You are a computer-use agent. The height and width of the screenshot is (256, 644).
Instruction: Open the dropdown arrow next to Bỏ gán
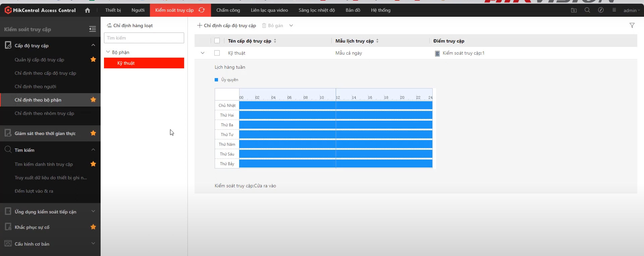(x=291, y=25)
